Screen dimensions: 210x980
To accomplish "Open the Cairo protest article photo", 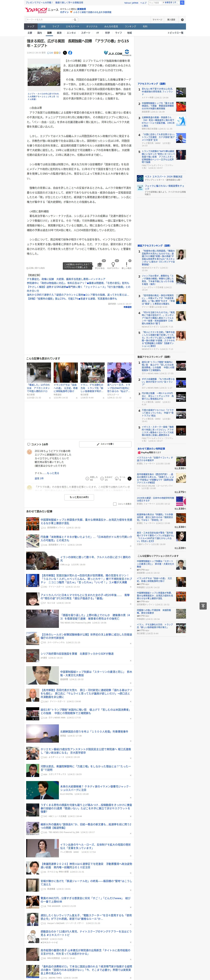I will coord(44,75).
